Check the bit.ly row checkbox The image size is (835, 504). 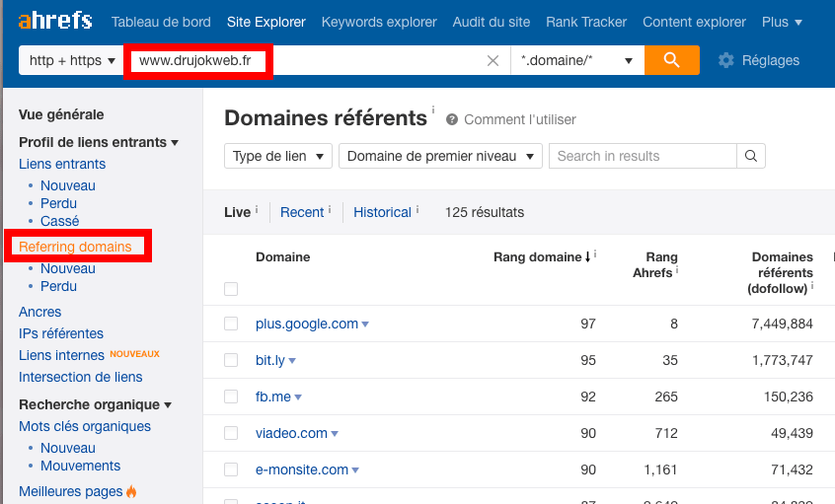[231, 360]
